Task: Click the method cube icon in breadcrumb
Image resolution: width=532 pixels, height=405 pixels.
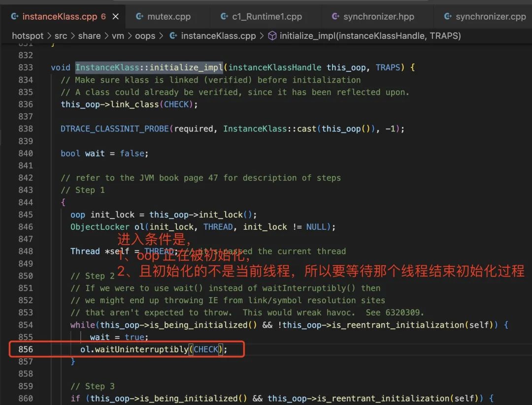Action: pyautogui.click(x=272, y=35)
